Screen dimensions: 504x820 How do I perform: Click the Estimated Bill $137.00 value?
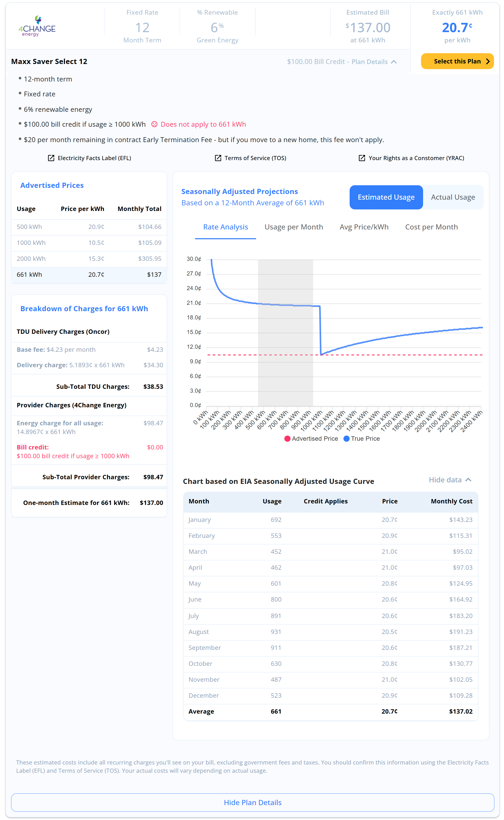(x=368, y=28)
